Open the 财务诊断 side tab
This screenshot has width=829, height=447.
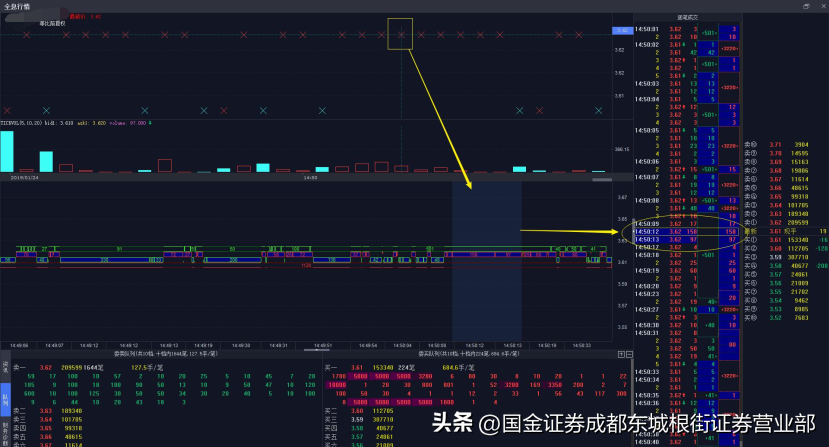(5, 431)
